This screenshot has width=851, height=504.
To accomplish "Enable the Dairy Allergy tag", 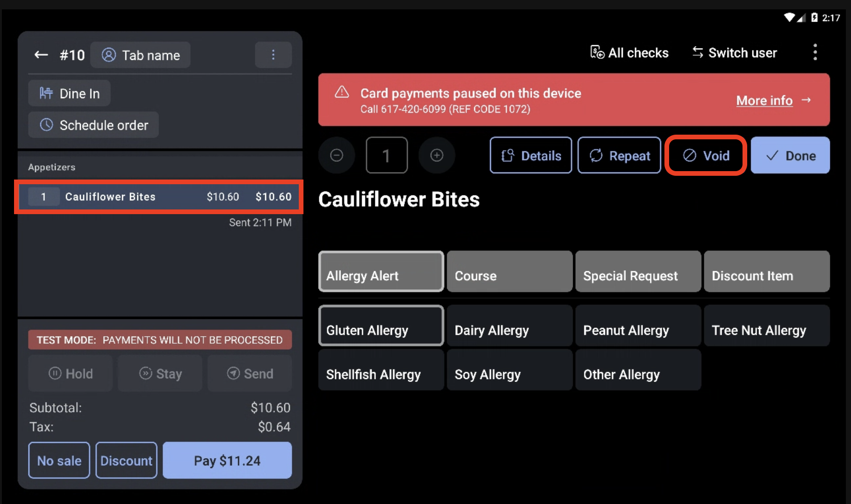I will click(509, 325).
